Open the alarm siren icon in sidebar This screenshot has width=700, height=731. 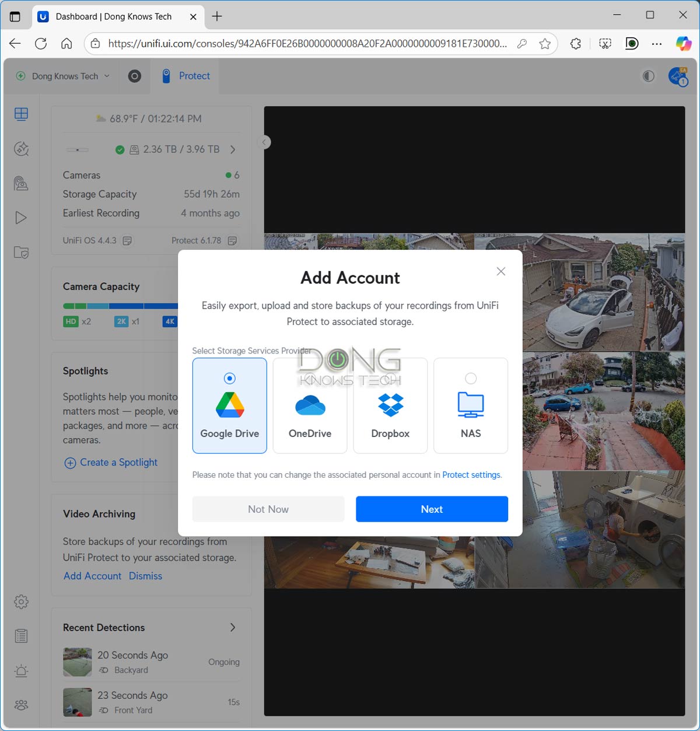tap(21, 671)
